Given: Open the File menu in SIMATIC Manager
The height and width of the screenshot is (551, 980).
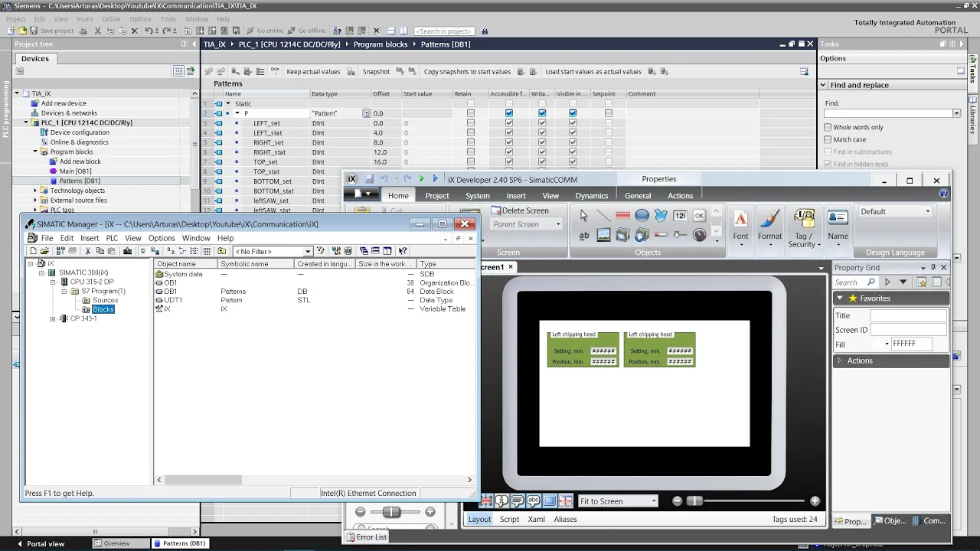Looking at the screenshot, I should pyautogui.click(x=47, y=238).
